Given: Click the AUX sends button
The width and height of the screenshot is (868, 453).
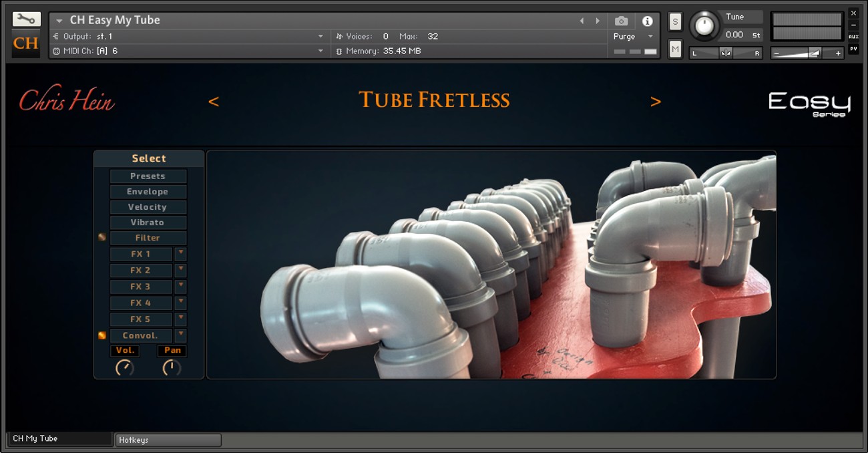Looking at the screenshot, I should pos(853,37).
